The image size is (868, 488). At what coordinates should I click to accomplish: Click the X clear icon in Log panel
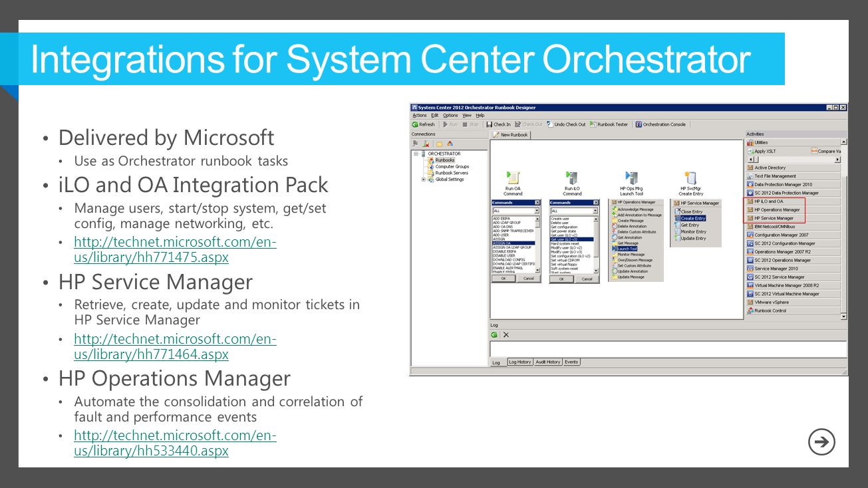coord(506,334)
